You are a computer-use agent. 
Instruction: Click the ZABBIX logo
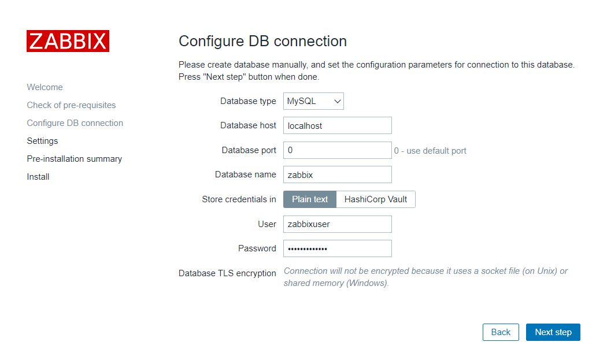tap(68, 41)
